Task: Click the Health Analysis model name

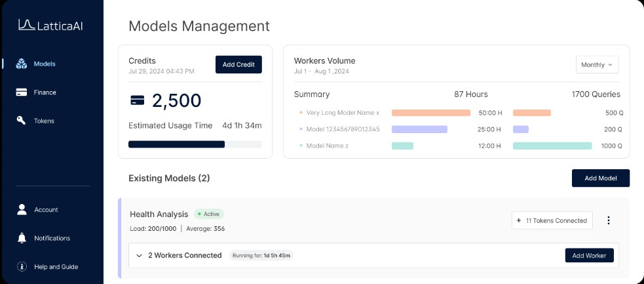Action: coord(159,214)
